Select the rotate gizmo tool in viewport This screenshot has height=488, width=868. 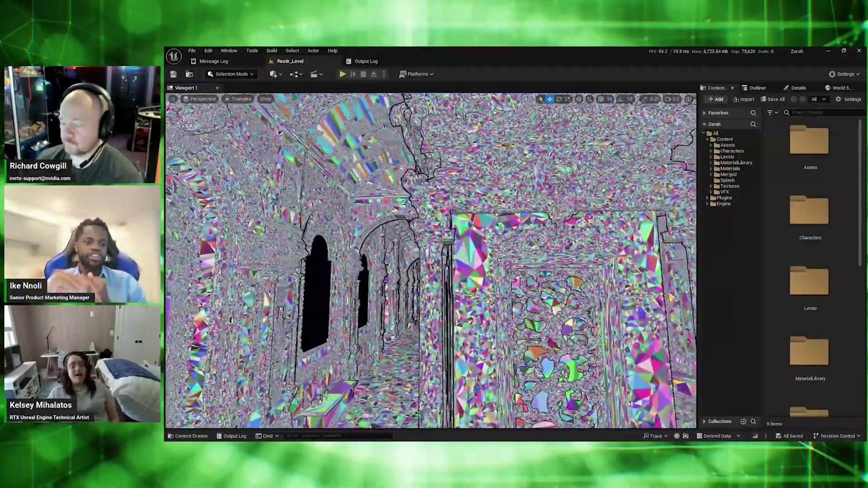pos(559,99)
